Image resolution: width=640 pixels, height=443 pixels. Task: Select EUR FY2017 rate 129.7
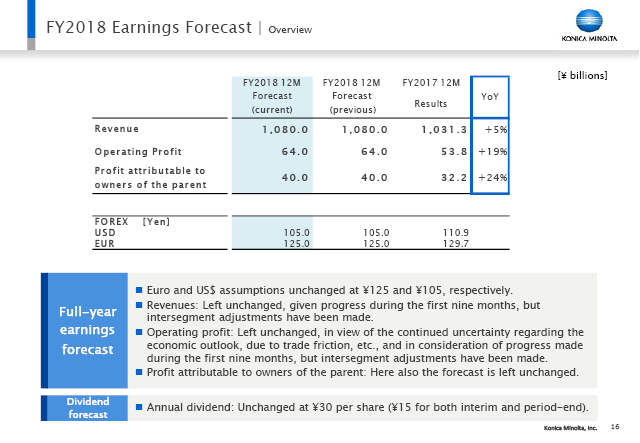tap(456, 244)
